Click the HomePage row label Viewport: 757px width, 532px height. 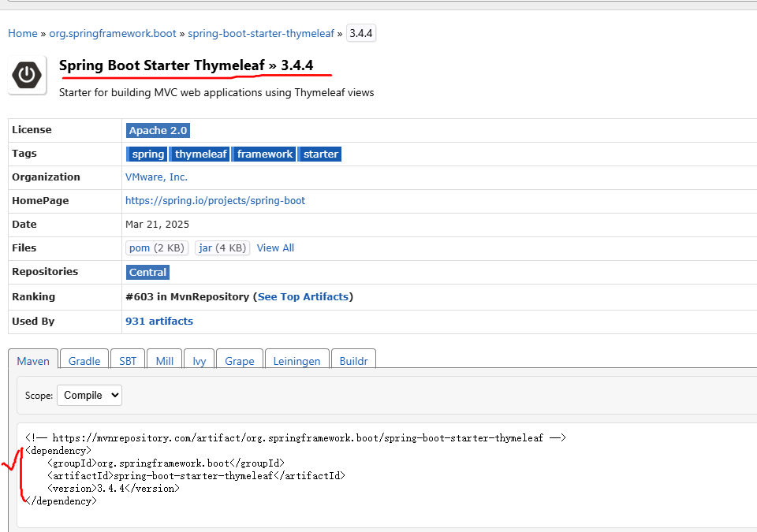pyautogui.click(x=40, y=201)
